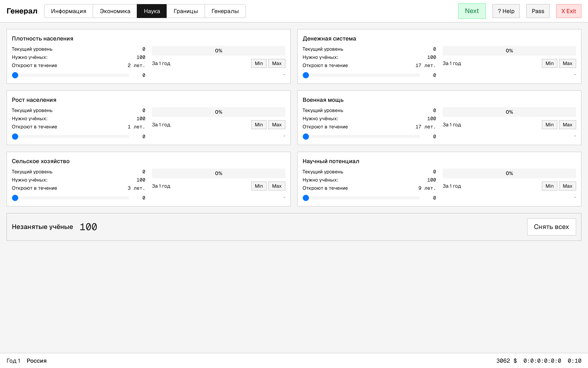Click Min for Научный потенциал
This screenshot has height=368, width=588.
click(549, 186)
